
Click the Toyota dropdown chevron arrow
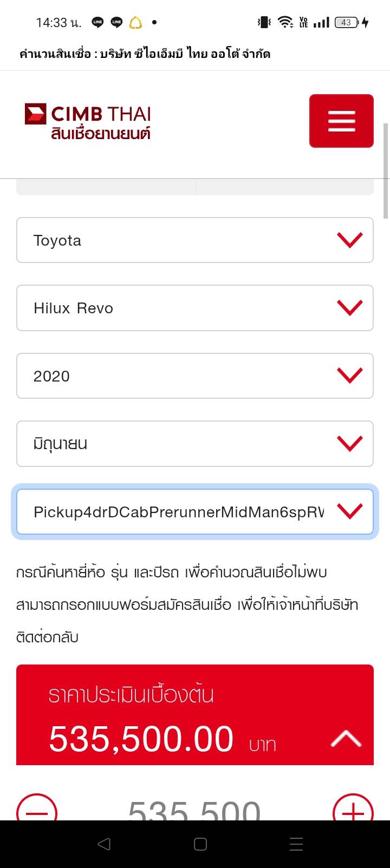[x=350, y=240]
